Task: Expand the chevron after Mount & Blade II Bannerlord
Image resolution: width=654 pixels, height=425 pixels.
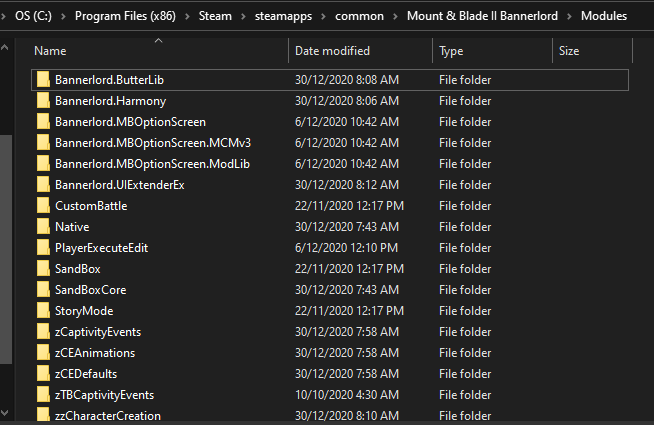Action: (569, 16)
